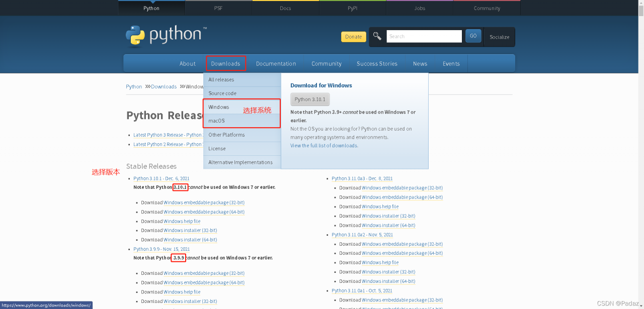Choose Windows in Downloads menu
Screen dimensions: 644x309
[242, 107]
